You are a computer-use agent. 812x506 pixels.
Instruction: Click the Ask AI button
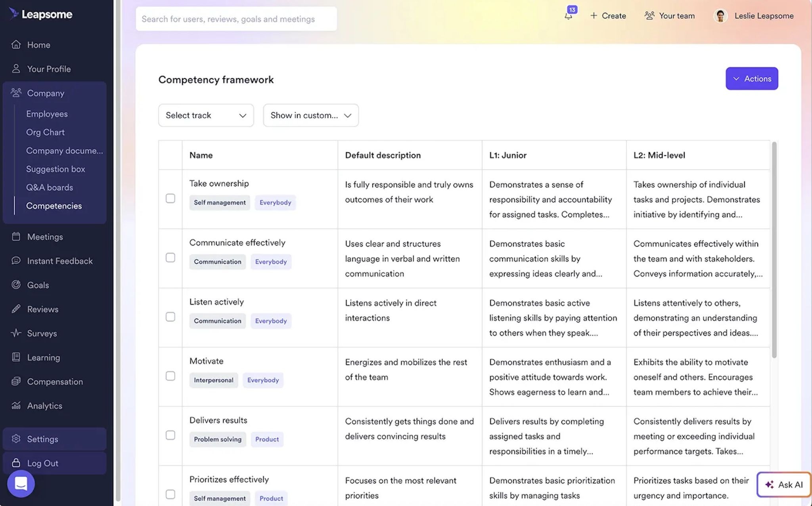[x=784, y=485]
